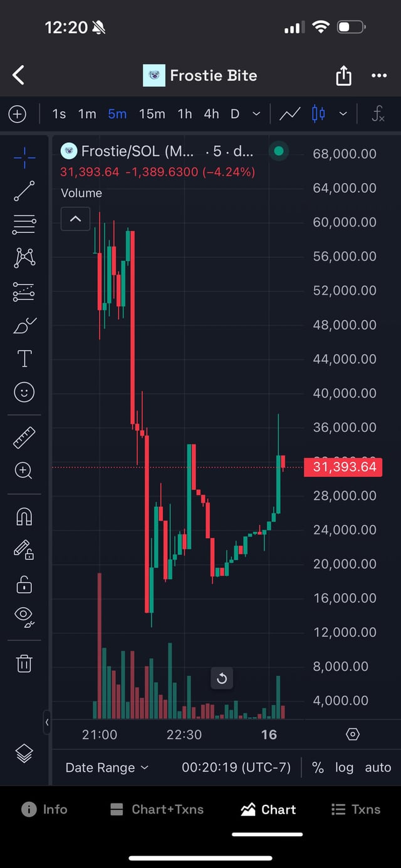Select the ruler measure tool
Image resolution: width=401 pixels, height=868 pixels.
click(24, 437)
